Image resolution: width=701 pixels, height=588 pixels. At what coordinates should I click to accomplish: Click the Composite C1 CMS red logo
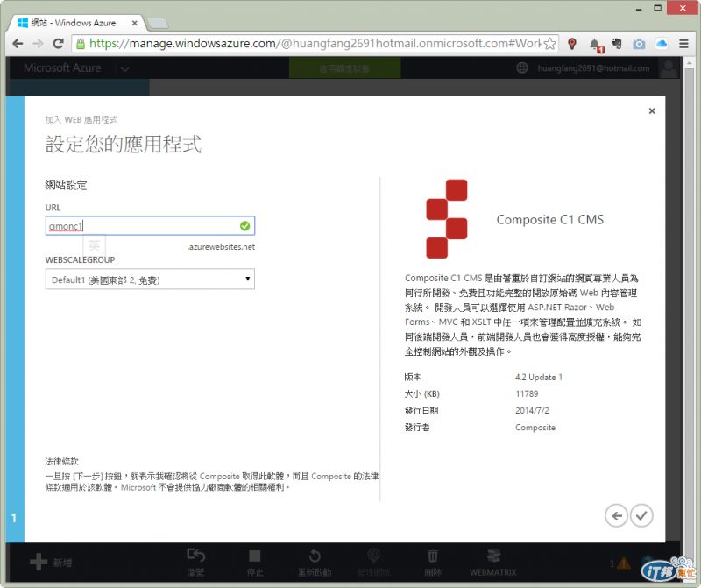coord(447,219)
